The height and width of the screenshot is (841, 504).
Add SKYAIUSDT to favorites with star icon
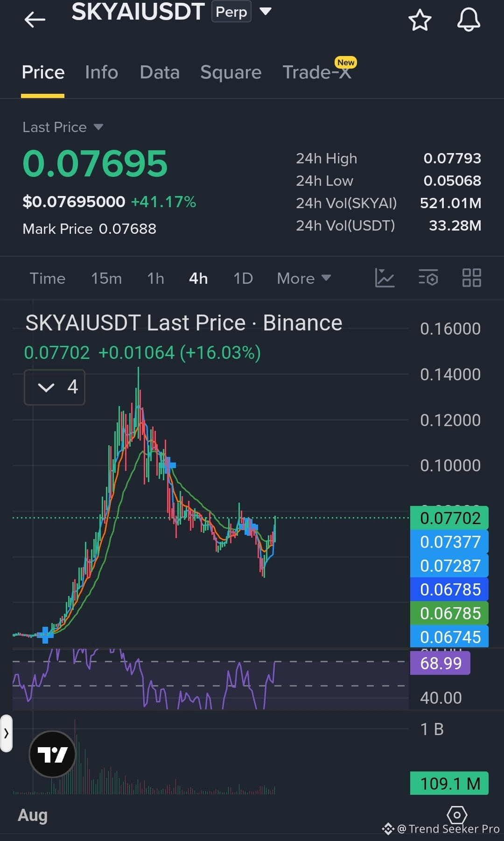pos(420,20)
